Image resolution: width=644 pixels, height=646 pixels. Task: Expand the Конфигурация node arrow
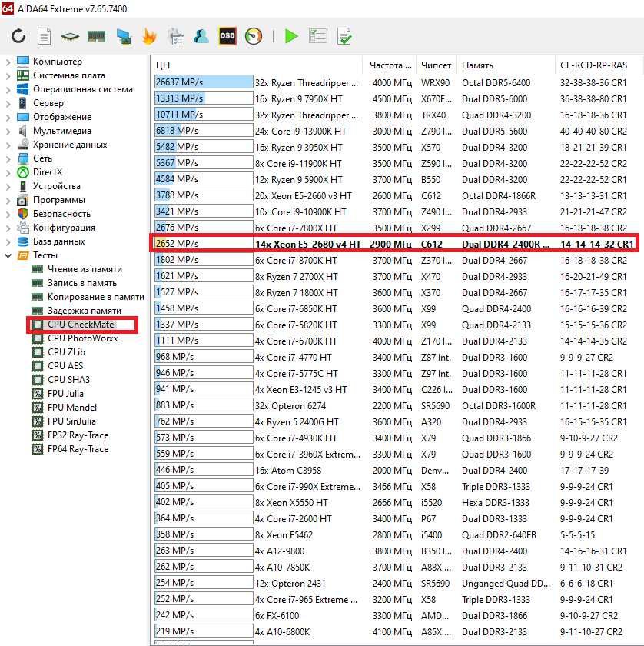click(x=8, y=228)
